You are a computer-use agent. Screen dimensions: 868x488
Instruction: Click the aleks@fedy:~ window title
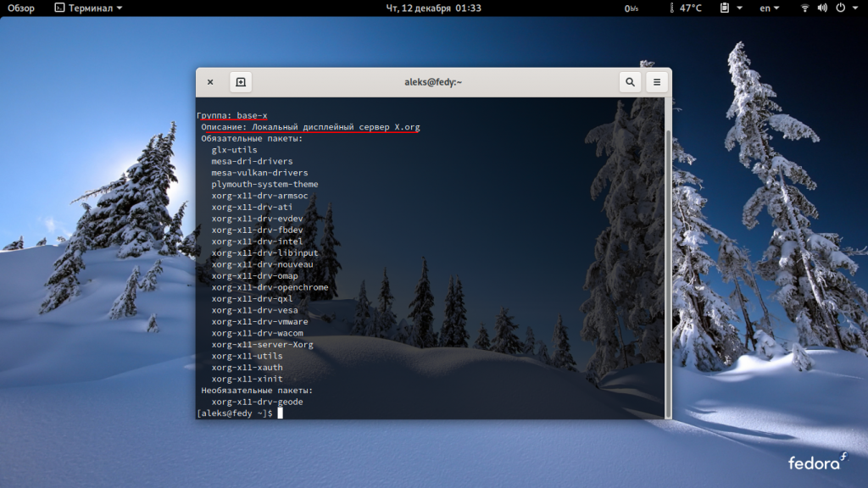[433, 82]
